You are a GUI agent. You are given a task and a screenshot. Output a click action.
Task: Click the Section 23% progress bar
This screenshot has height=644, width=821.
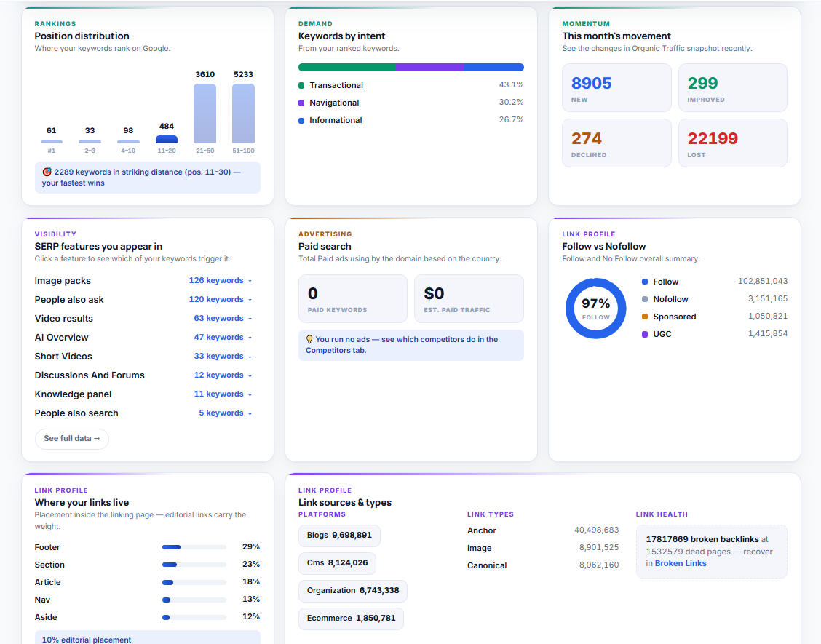tap(194, 565)
